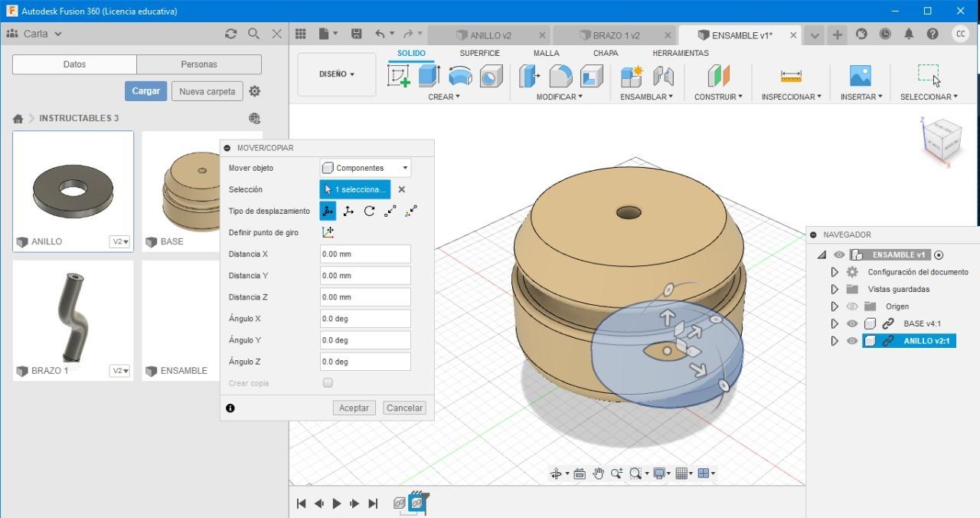
Task: Expand the BASE v4:1 tree node
Action: click(835, 323)
